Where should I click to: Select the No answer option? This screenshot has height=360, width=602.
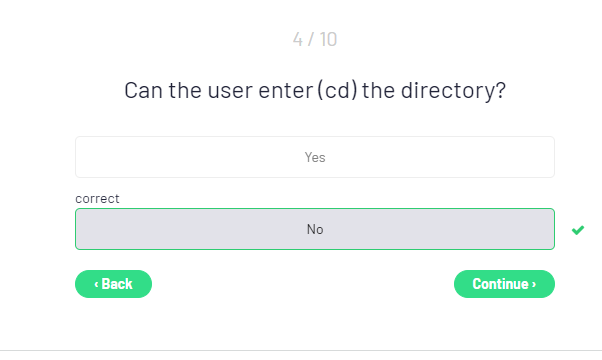point(315,229)
